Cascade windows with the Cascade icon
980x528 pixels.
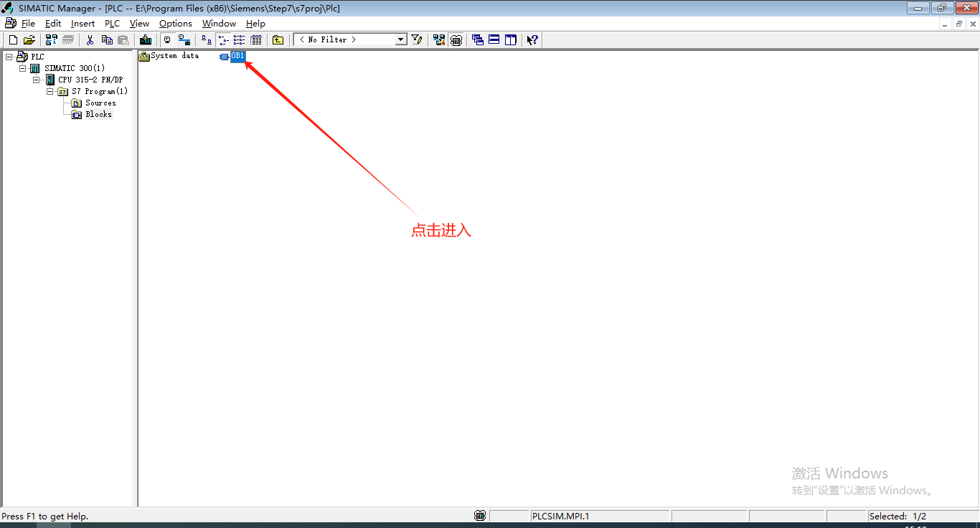coord(478,40)
